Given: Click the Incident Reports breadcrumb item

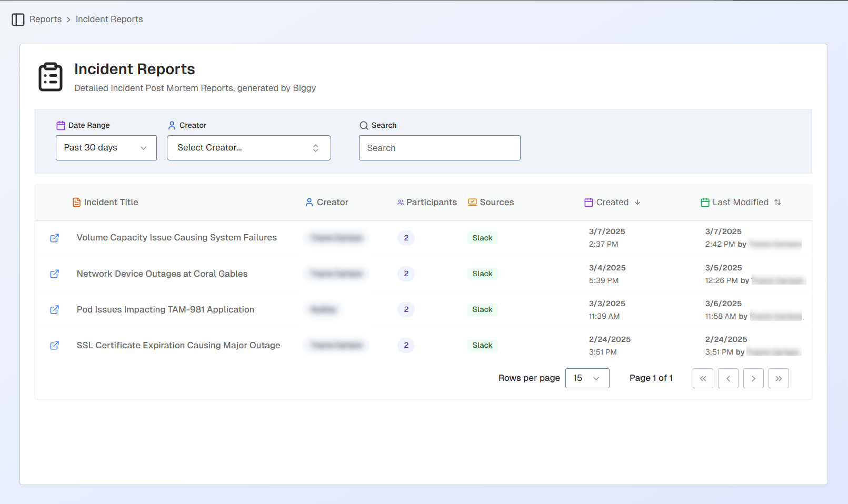Looking at the screenshot, I should click(109, 19).
